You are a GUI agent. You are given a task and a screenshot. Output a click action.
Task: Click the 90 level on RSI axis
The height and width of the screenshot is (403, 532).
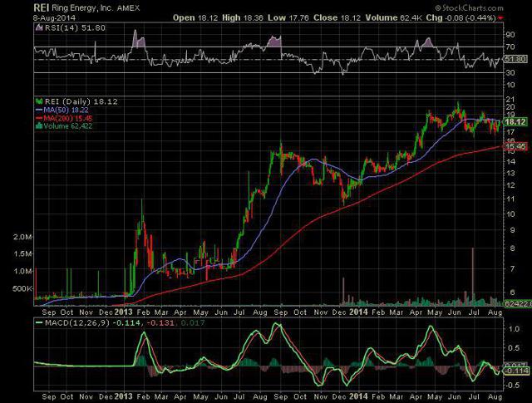(510, 35)
